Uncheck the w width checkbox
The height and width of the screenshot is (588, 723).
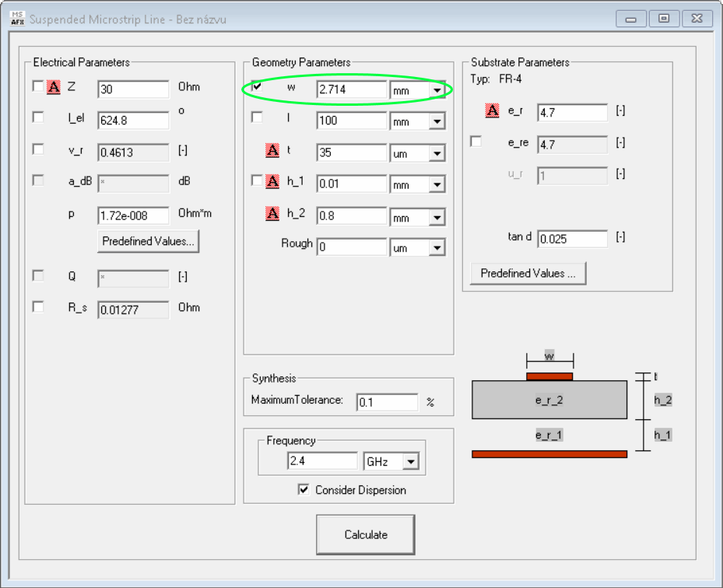(x=258, y=87)
